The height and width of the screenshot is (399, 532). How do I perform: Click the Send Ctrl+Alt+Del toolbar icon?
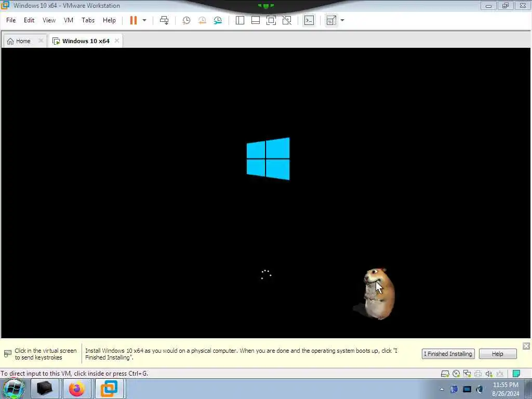tap(164, 20)
